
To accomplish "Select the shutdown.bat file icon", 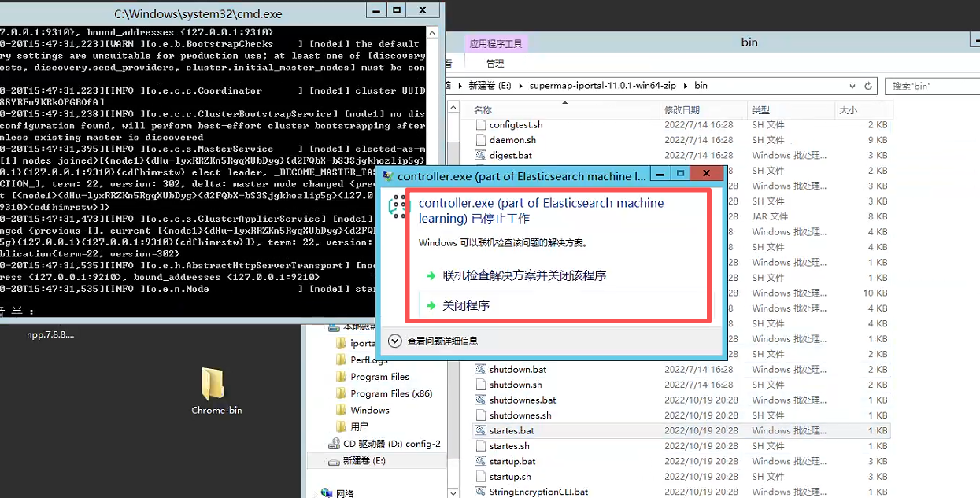I will point(481,369).
